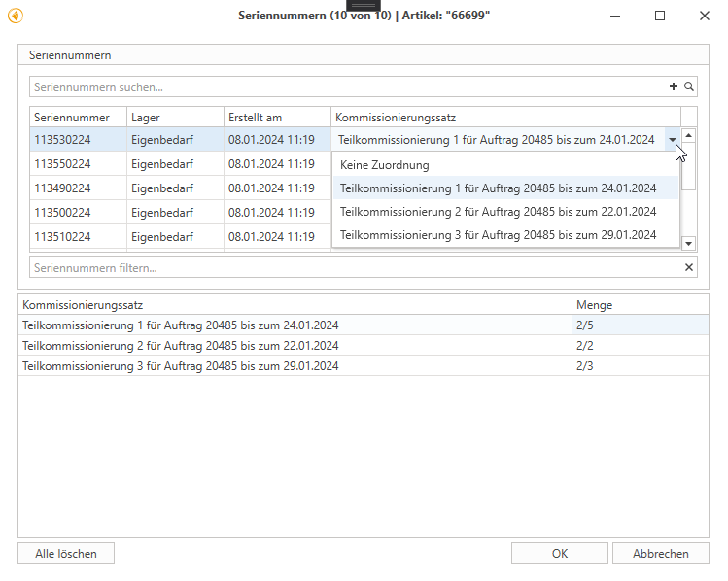Click the scroll down arrow in serial list

coord(688,243)
